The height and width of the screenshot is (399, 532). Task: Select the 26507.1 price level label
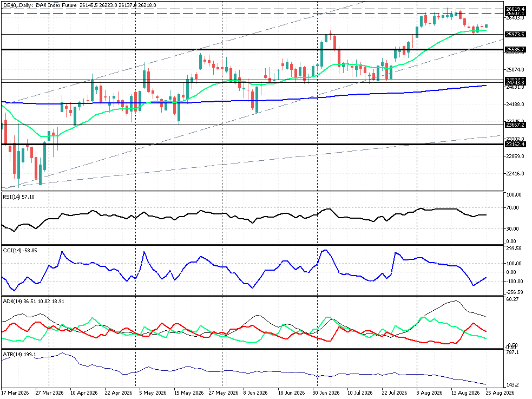(515, 14)
